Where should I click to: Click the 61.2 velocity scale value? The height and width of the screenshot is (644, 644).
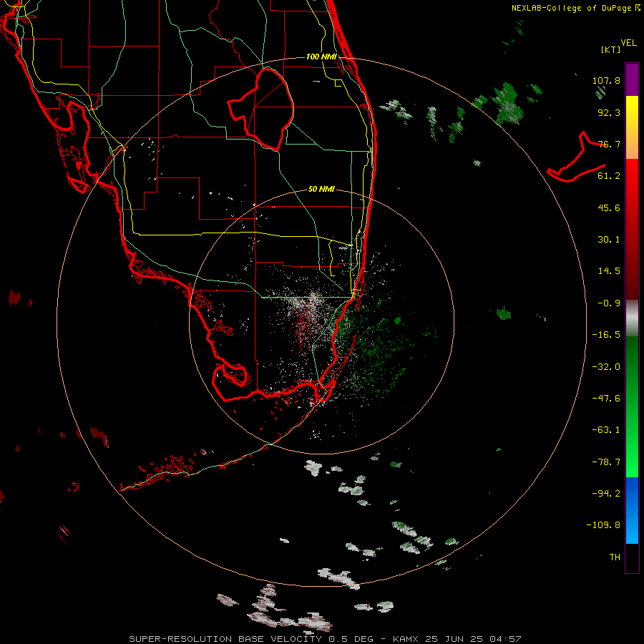(609, 176)
